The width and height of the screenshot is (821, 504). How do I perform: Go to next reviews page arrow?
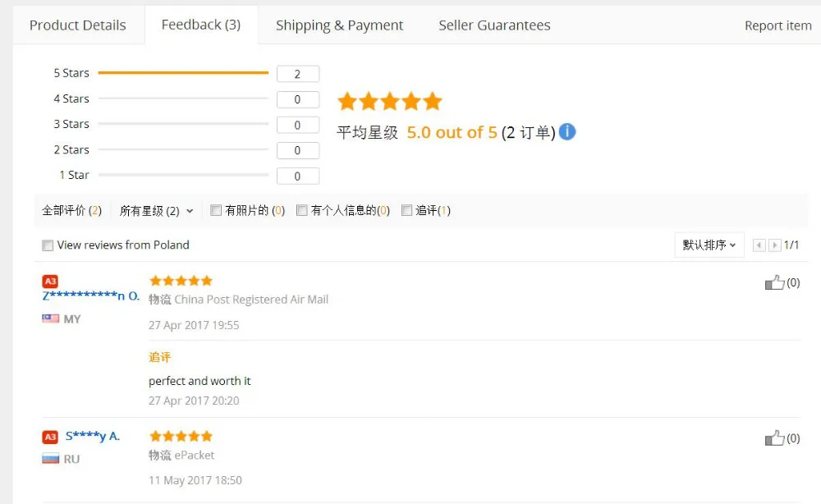pyautogui.click(x=774, y=245)
